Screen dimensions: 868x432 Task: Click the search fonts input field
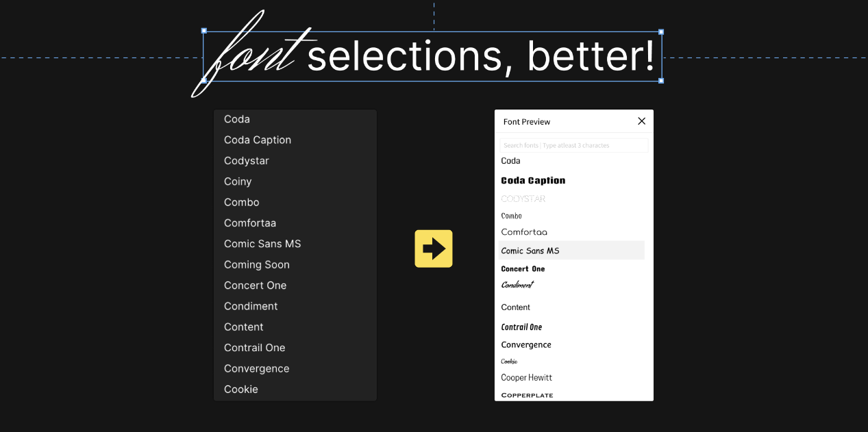[573, 145]
